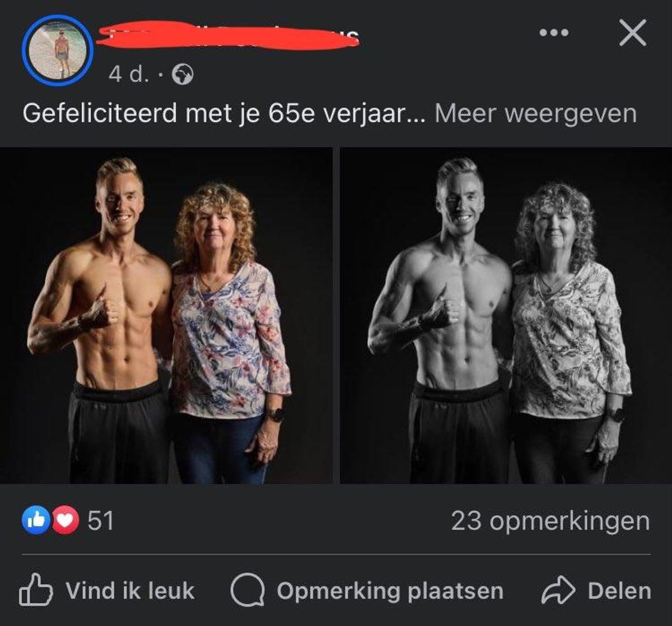
Task: Click the redacted poster name
Action: coord(227,35)
